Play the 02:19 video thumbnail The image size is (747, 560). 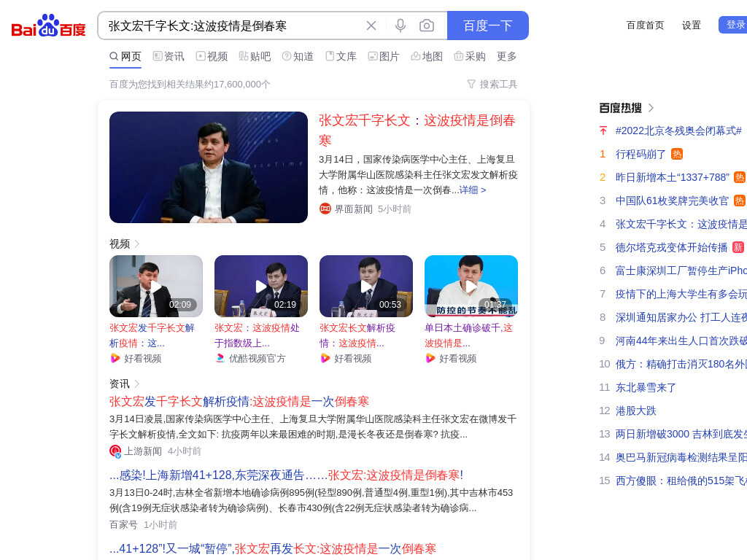pos(261,286)
